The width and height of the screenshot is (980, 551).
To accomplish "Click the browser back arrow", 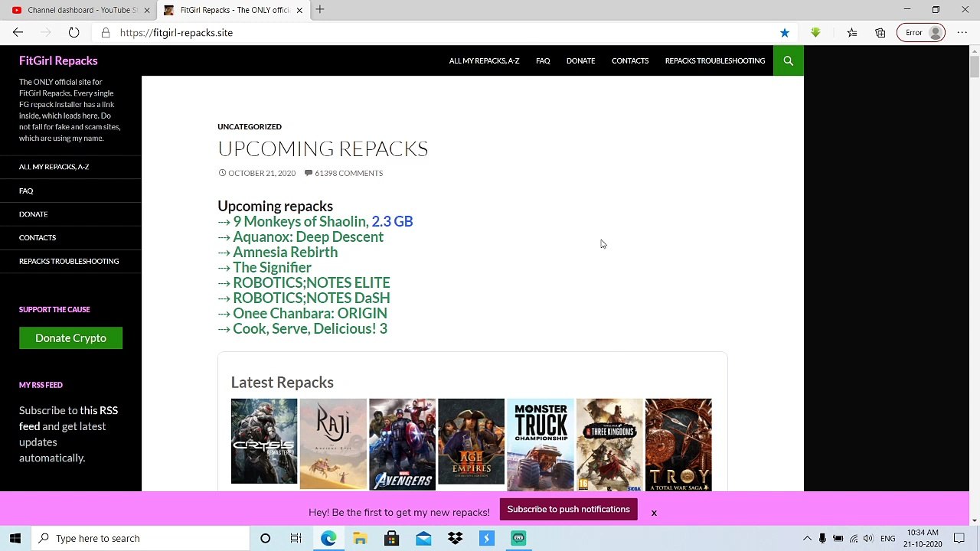I will 18,33.
